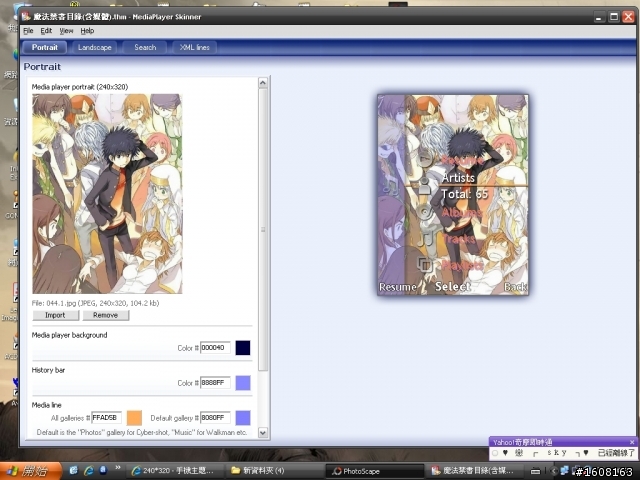Click the Import button
640x480 pixels.
coord(56,315)
